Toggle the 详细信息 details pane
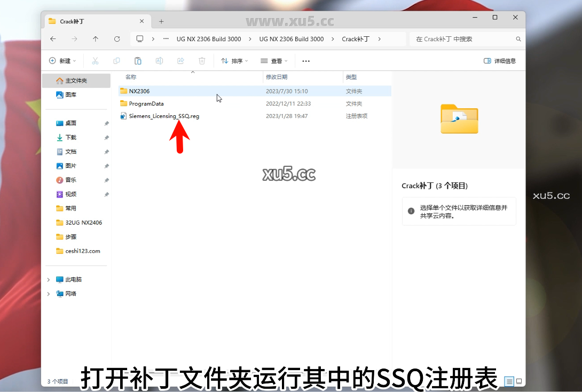The image size is (582, 392). click(500, 61)
